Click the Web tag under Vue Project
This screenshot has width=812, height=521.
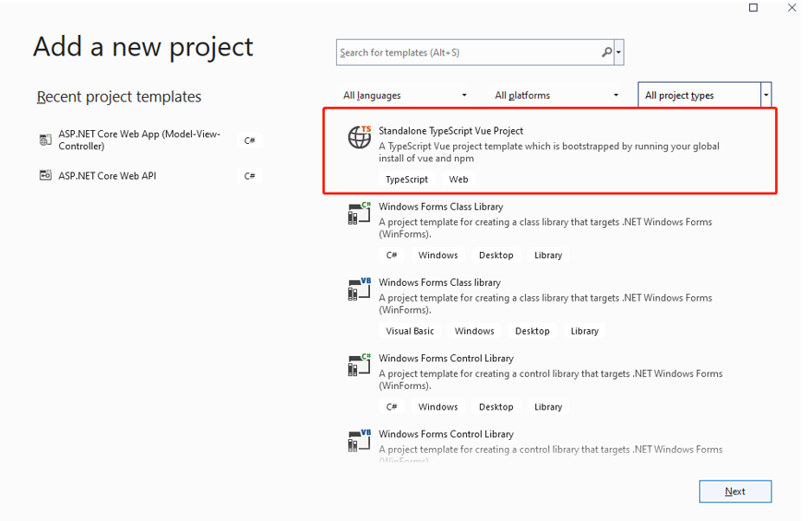tap(459, 179)
